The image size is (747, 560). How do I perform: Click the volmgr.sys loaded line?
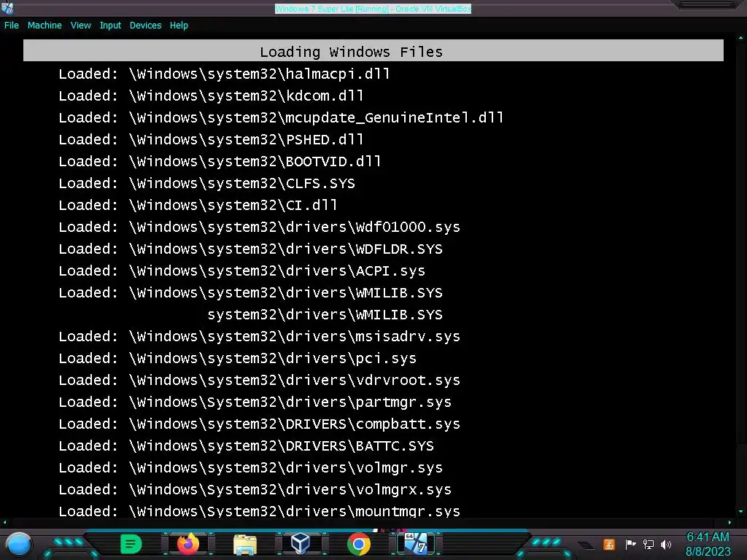point(251,469)
